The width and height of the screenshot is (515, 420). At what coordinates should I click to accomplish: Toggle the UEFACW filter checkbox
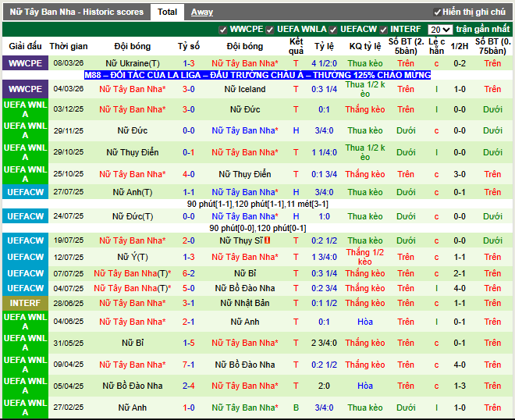pos(333,30)
